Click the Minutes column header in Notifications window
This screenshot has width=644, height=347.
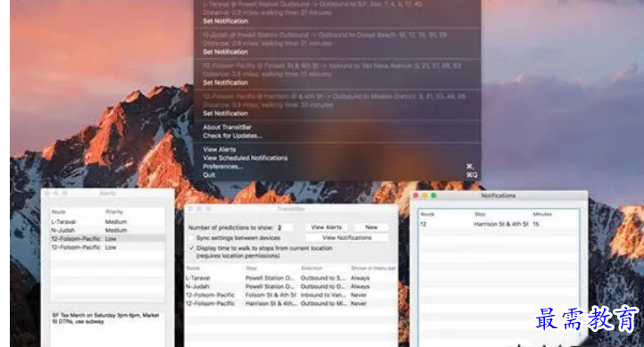point(542,214)
